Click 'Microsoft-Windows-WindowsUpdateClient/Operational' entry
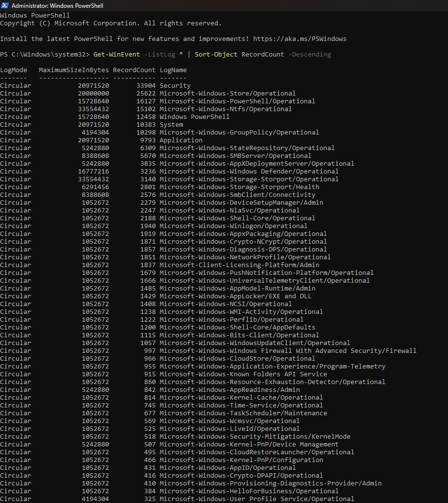448x503 pixels. [x=255, y=343]
